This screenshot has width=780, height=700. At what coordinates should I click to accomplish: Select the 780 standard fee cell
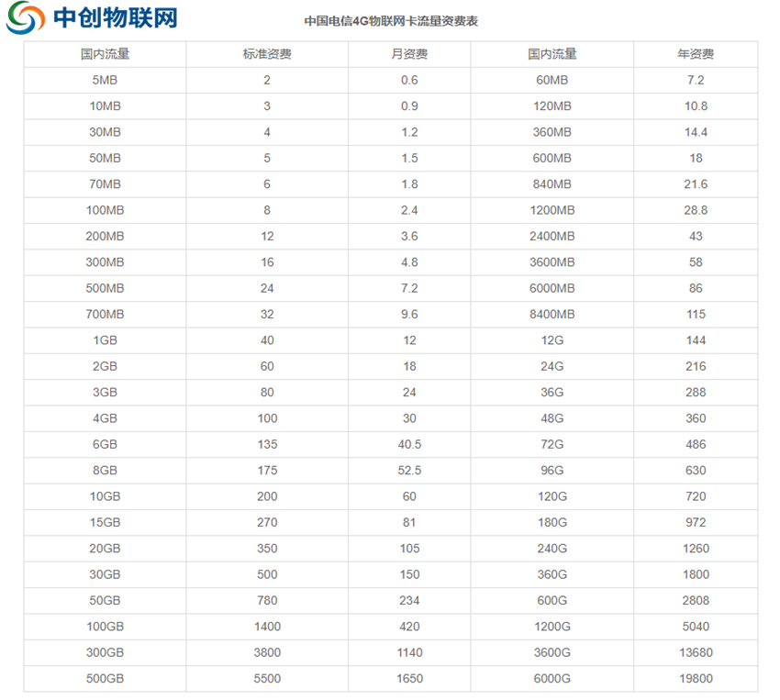267,601
